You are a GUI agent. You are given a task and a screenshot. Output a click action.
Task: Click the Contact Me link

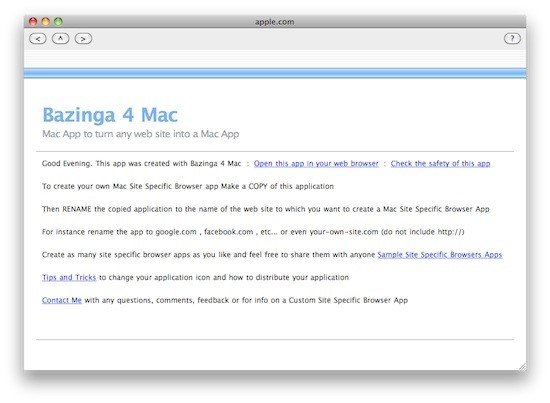tap(62, 300)
